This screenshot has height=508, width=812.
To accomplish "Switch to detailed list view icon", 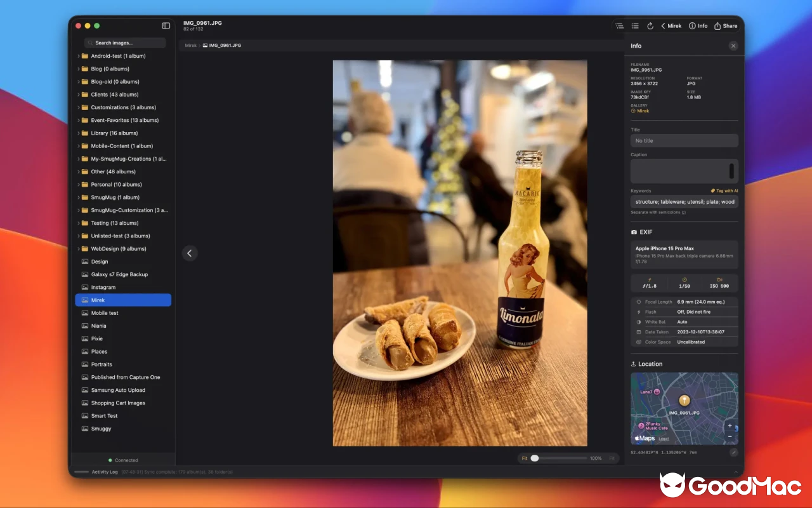I will point(635,26).
